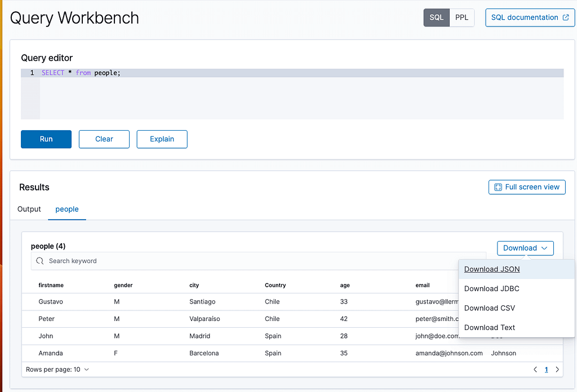Click the Clear button
The image size is (577, 392).
coord(104,139)
